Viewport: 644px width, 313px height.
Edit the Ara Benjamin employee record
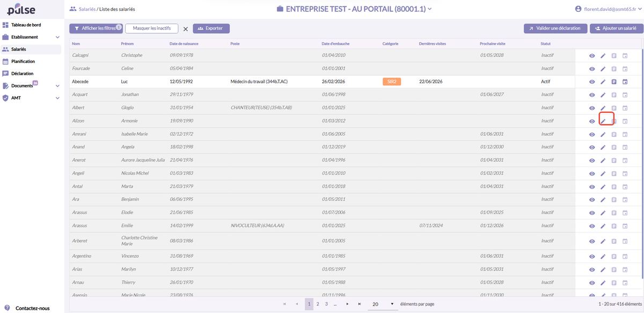pos(603,200)
